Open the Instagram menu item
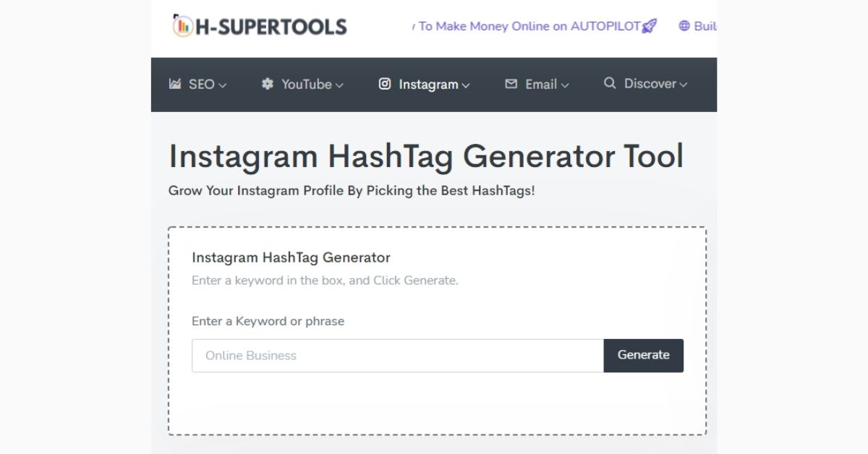This screenshot has height=454, width=868. [425, 85]
